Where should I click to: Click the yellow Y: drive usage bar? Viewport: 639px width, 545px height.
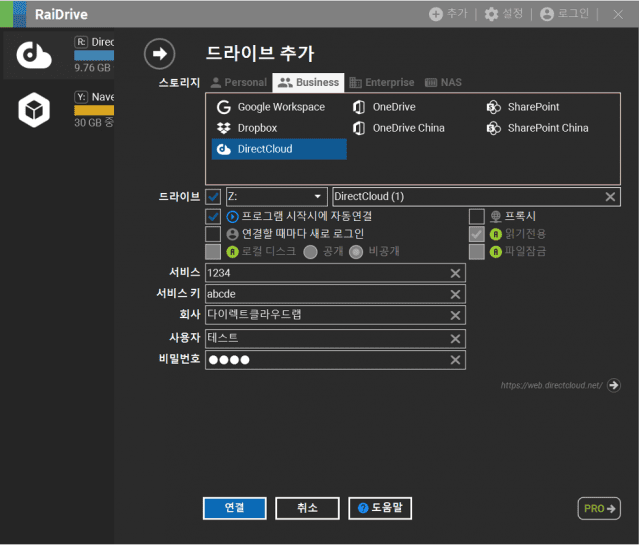coord(94,110)
